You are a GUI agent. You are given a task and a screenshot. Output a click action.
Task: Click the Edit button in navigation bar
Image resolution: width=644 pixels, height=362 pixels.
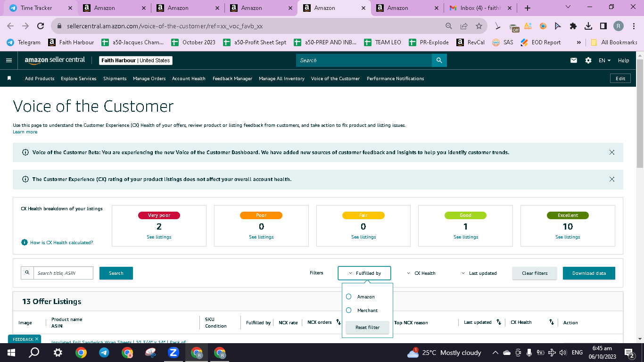pos(620,79)
